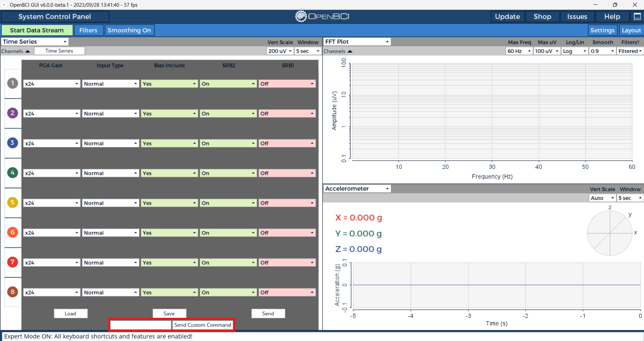644x341 pixels.
Task: Toggle the Smoothing On button
Action: pyautogui.click(x=129, y=30)
